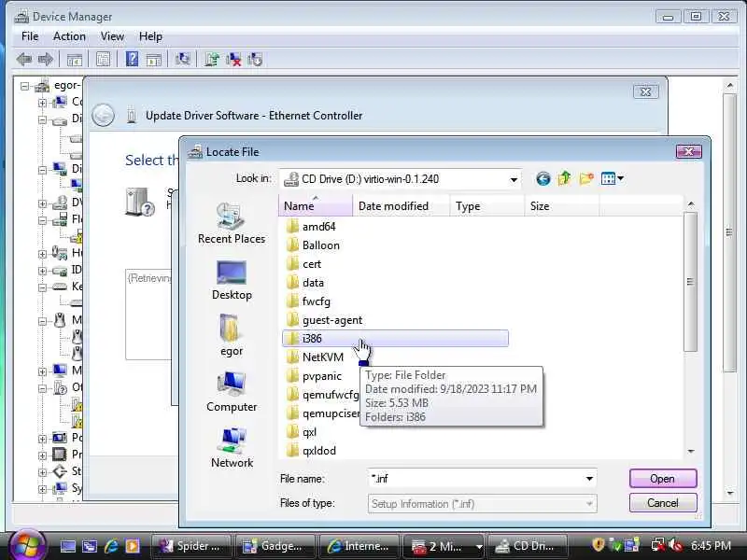Click the Cancel button in Locate File
The image size is (747, 560).
click(663, 503)
